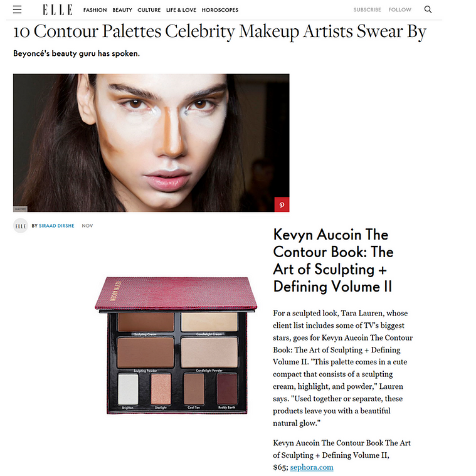Click the round ELLE author avatar

click(x=21, y=226)
